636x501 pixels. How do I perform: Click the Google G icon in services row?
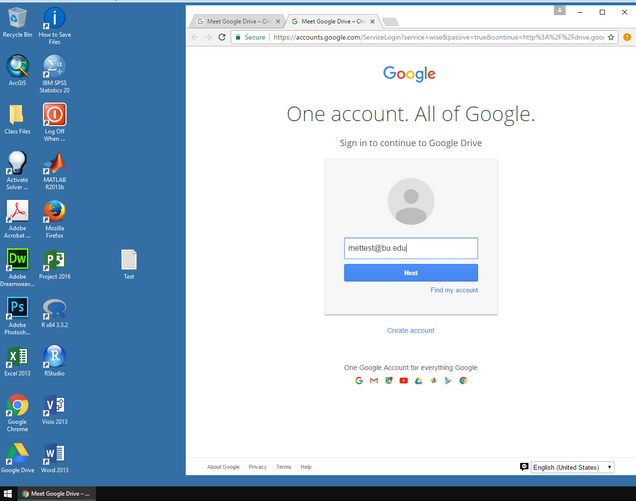pyautogui.click(x=359, y=381)
